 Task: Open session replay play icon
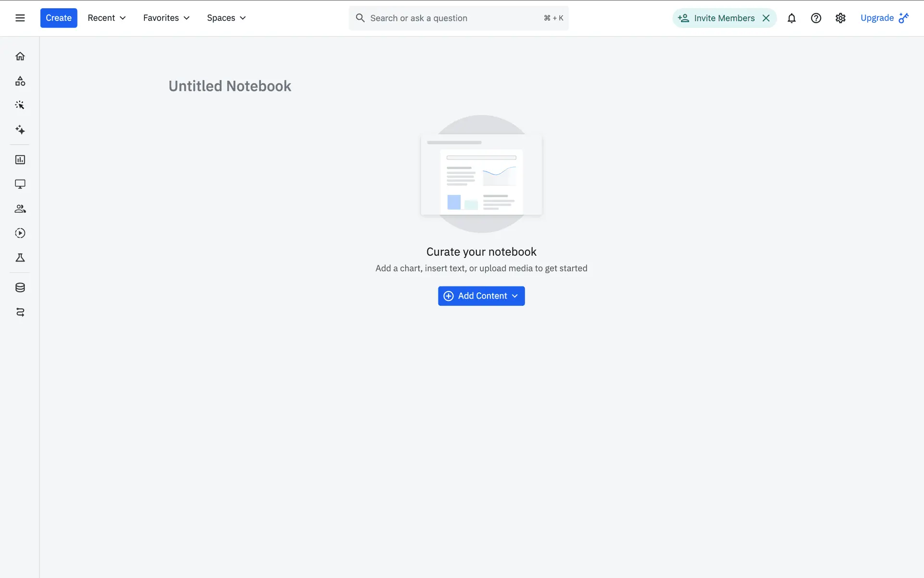click(x=20, y=233)
